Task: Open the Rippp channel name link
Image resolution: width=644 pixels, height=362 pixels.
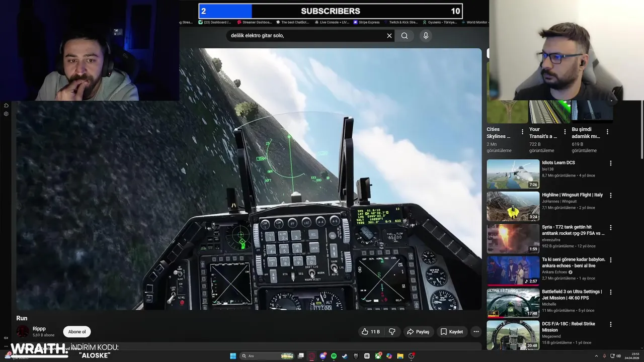Action: pyautogui.click(x=39, y=329)
